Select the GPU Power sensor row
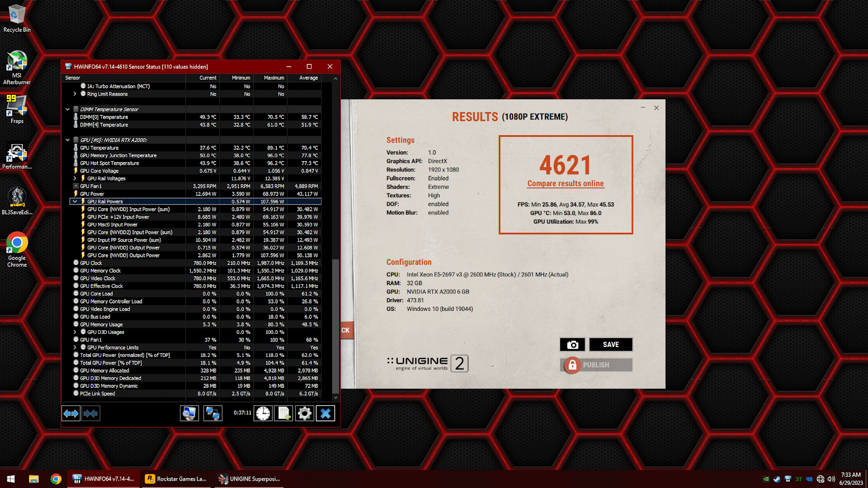Image resolution: width=868 pixels, height=488 pixels. [x=192, y=194]
